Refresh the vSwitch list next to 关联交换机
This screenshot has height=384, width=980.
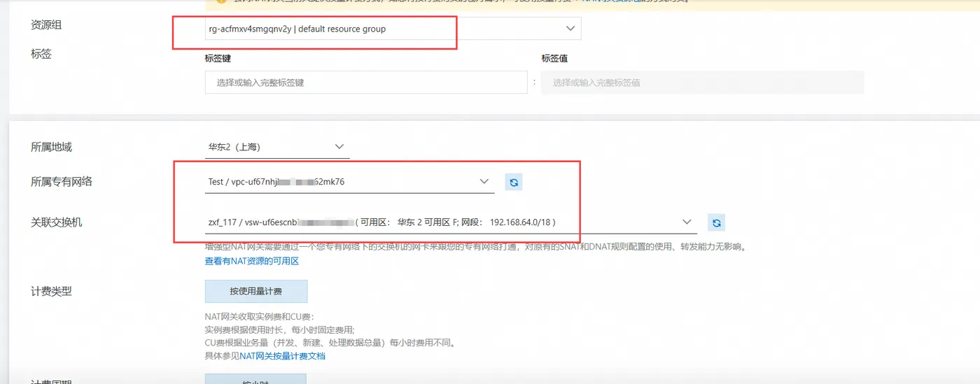[716, 222]
